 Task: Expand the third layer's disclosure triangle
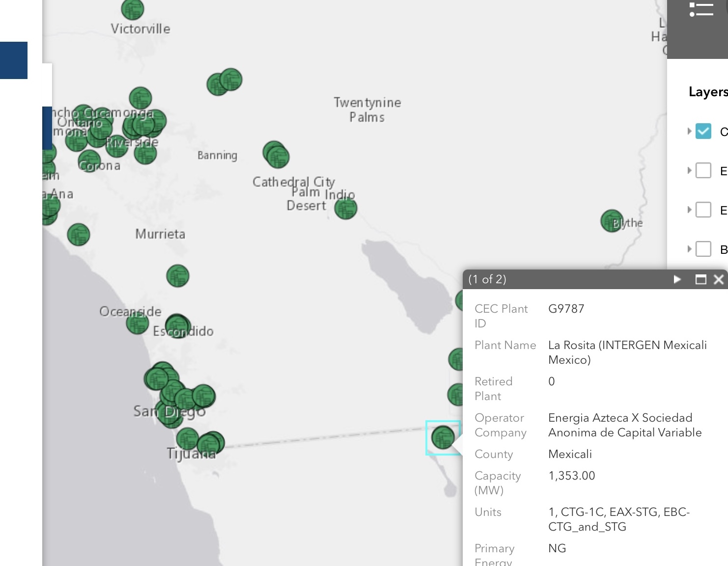tap(689, 210)
